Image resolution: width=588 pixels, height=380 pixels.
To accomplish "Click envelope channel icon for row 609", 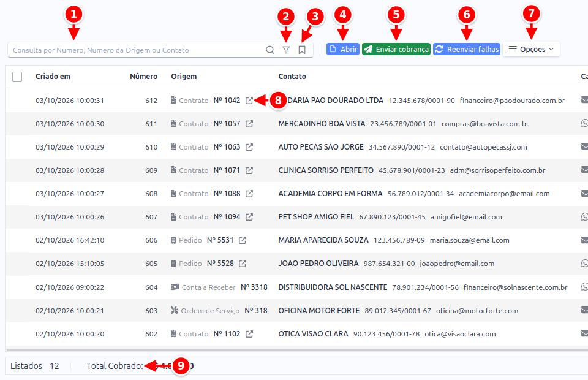I will tap(584, 170).
